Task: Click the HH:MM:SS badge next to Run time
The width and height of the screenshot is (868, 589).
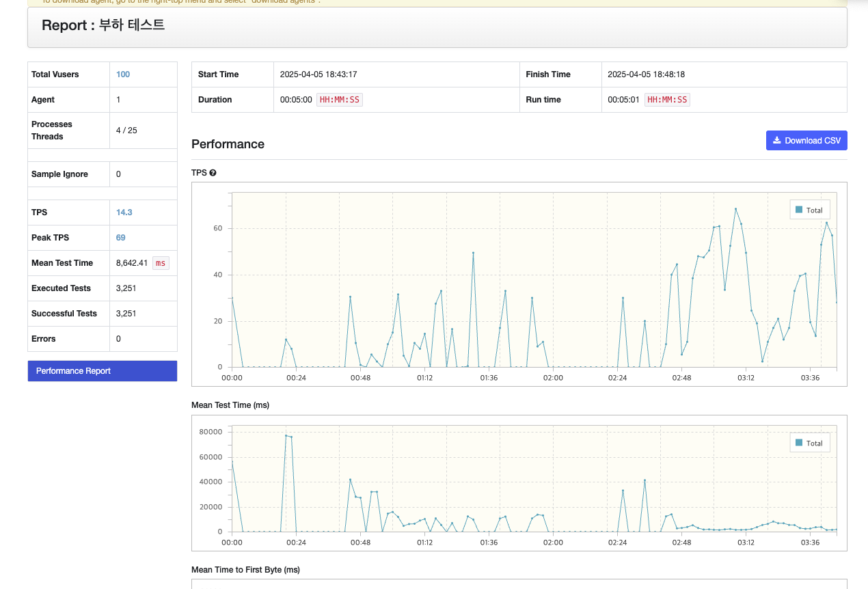Action: point(667,100)
